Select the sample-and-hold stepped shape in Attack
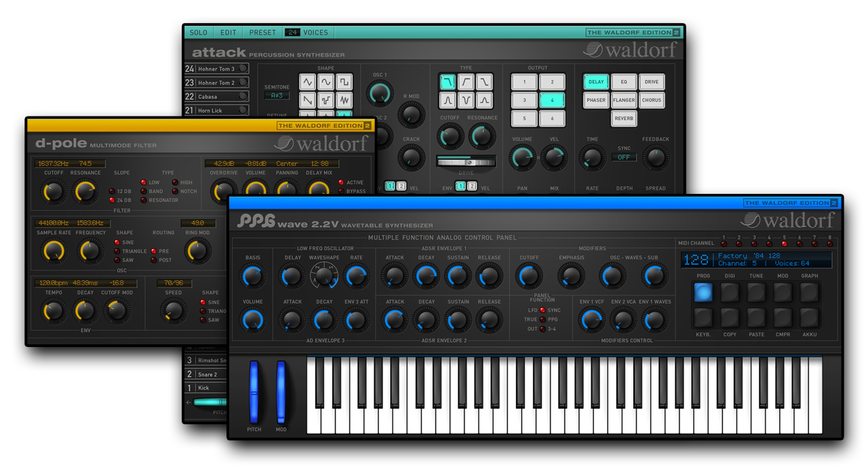This screenshot has height=467, width=868. [x=326, y=100]
